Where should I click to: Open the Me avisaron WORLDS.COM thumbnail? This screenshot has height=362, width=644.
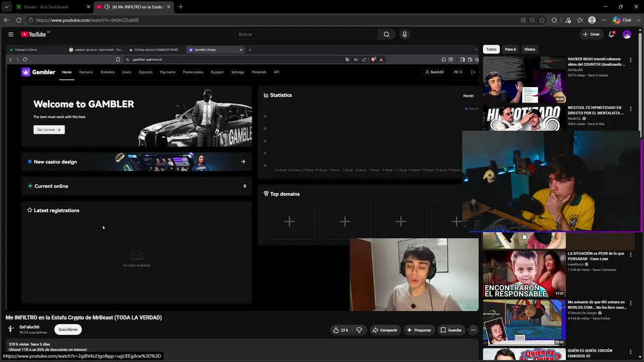(x=524, y=322)
